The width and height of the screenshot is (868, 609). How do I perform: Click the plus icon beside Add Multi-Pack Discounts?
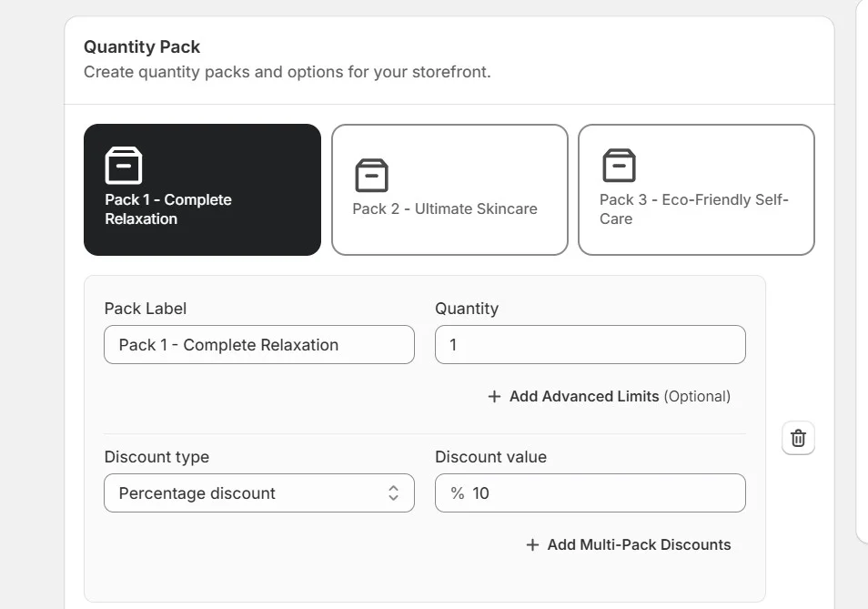pyautogui.click(x=532, y=544)
